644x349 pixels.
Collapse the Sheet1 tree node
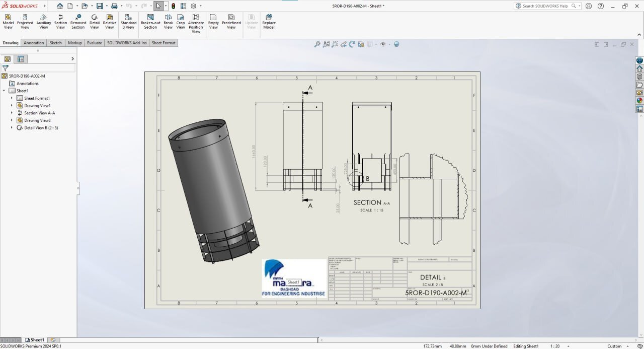click(x=4, y=91)
